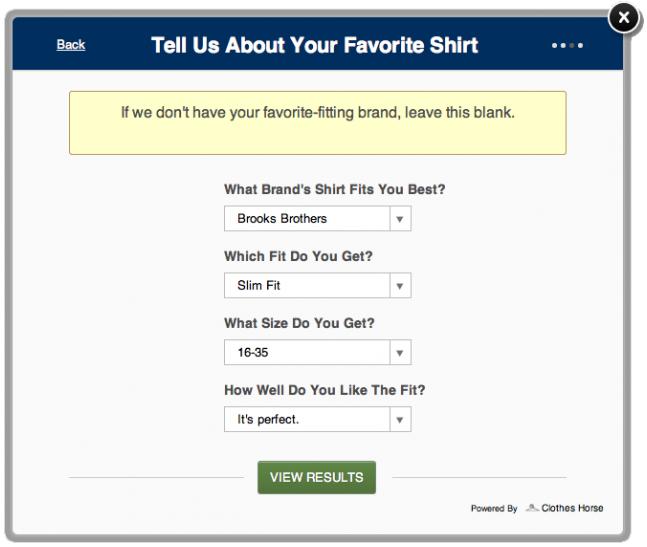Click the second progress dot in header
The width and height of the screenshot is (647, 547).
563,45
